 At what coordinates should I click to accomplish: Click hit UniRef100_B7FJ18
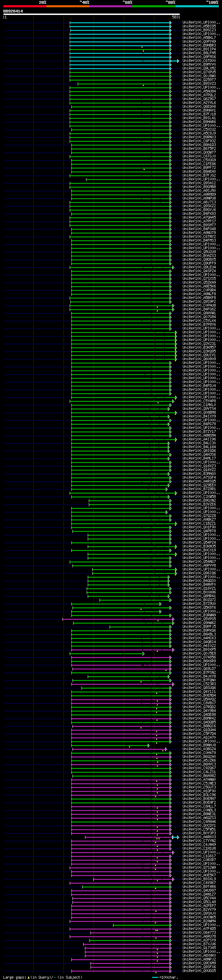point(199,114)
